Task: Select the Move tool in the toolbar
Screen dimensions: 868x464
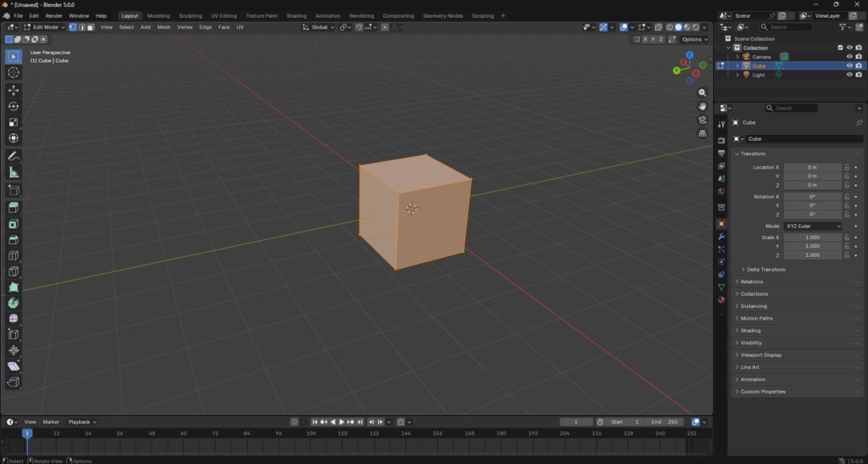Action: pyautogui.click(x=14, y=90)
